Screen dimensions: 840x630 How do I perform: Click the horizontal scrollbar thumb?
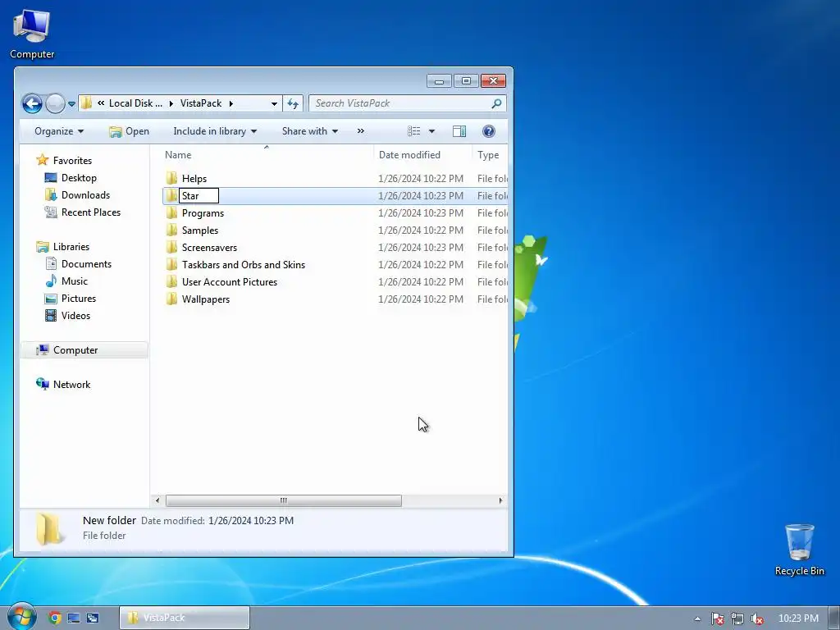(283, 500)
